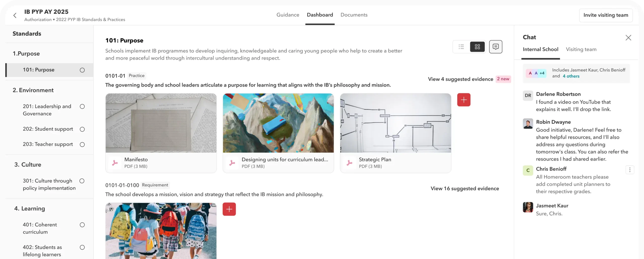Open the children with backpacks thumbnail
Viewport: 644px width, 259px height.
[161, 231]
